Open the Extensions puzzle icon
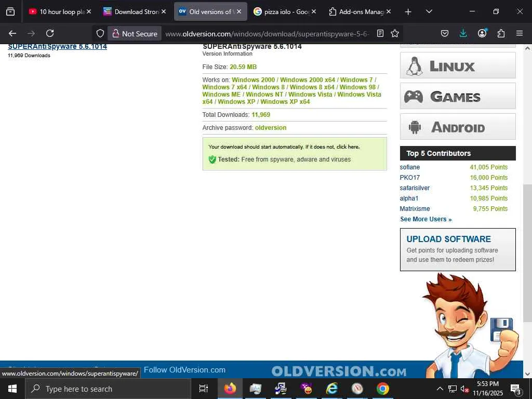 click(x=501, y=33)
